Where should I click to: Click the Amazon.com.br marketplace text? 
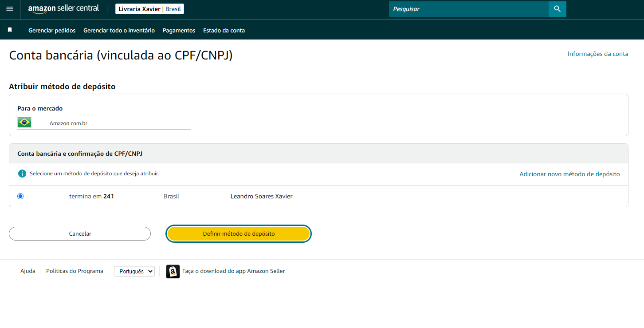(x=68, y=123)
